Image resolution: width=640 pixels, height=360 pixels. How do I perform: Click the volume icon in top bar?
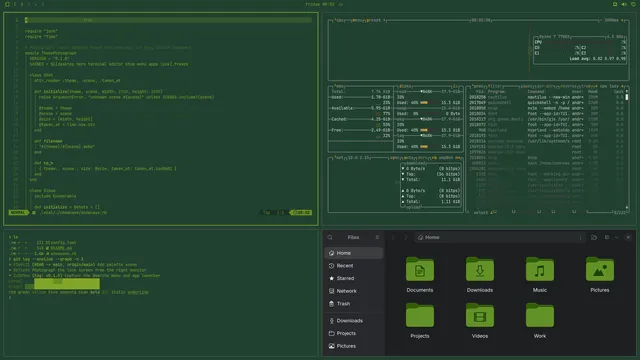tap(624, 4)
